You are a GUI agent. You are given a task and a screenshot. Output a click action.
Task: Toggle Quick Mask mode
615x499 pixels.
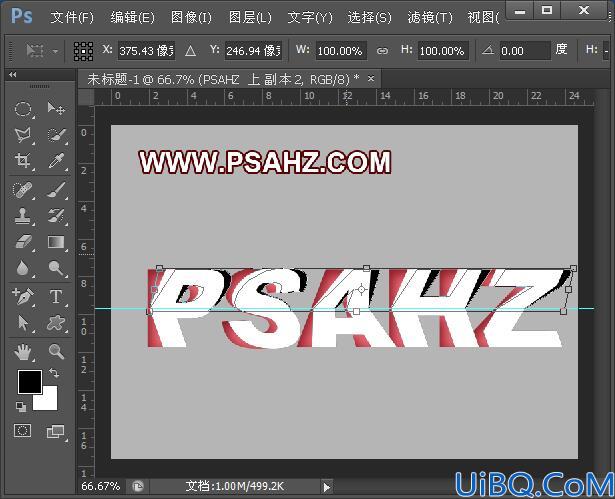click(x=22, y=430)
